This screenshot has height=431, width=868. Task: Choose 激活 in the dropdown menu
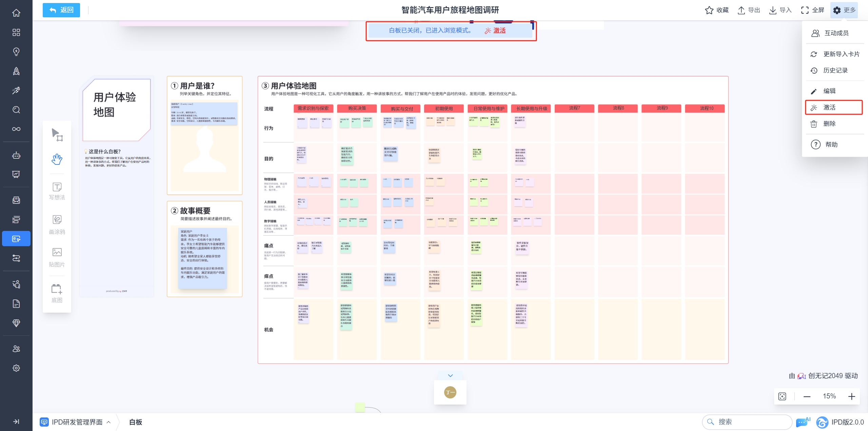pos(829,107)
